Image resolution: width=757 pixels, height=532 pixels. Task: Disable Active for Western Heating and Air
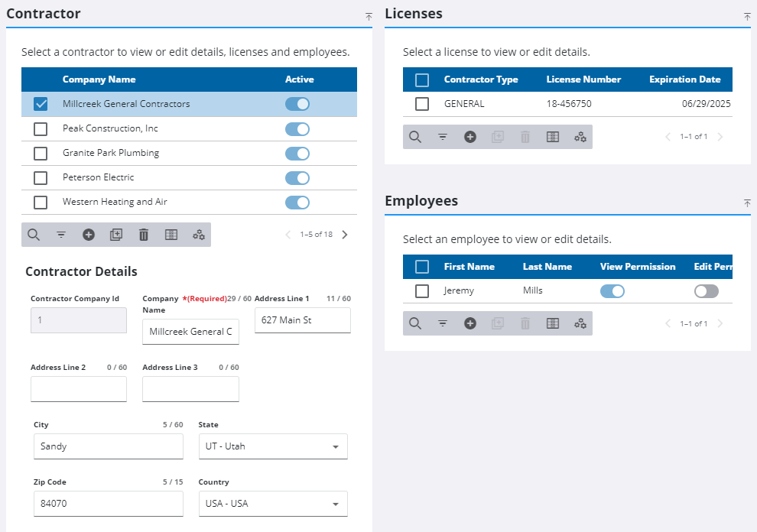pyautogui.click(x=297, y=203)
